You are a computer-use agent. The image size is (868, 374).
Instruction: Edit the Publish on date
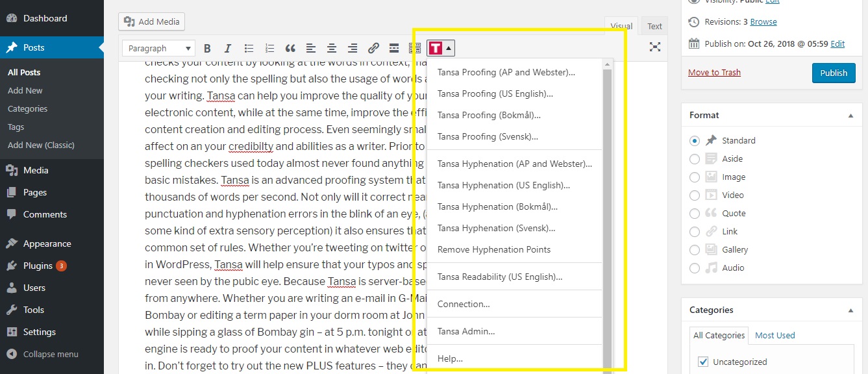(837, 44)
